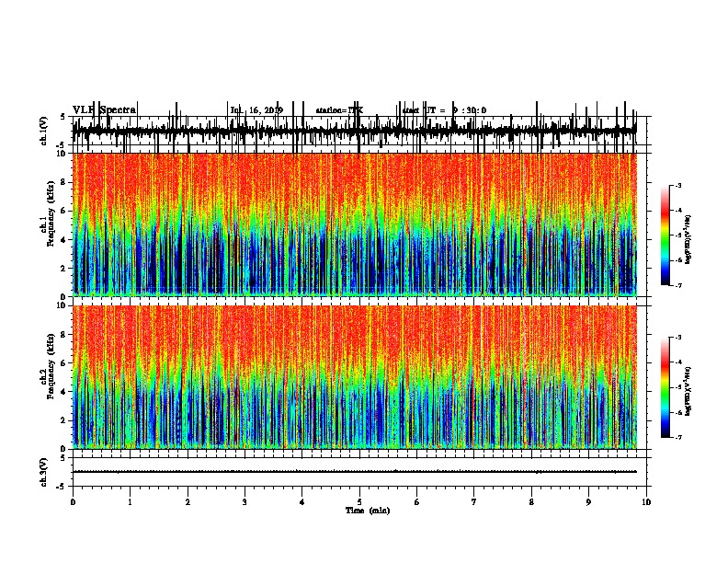Click time axis tick label "1"
Screen dimensions: 728x563
pos(130,502)
